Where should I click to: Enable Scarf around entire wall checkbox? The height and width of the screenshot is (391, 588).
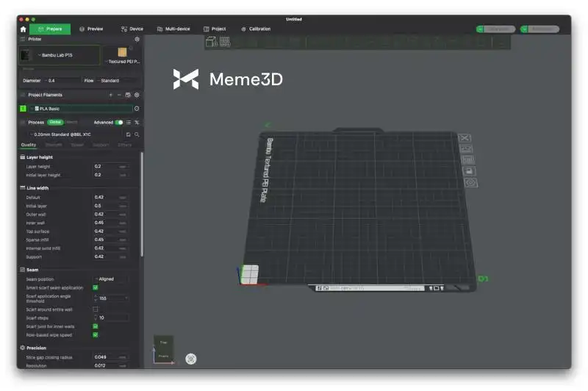(96, 309)
